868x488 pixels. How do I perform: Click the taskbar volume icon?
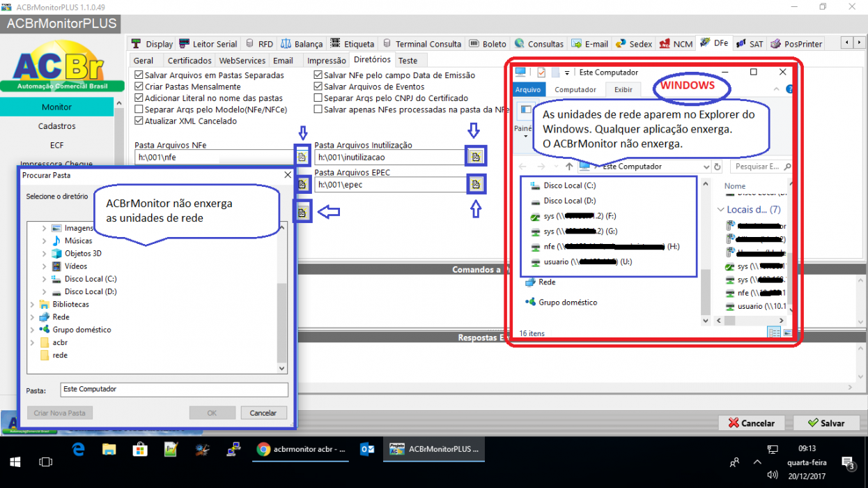[773, 474]
